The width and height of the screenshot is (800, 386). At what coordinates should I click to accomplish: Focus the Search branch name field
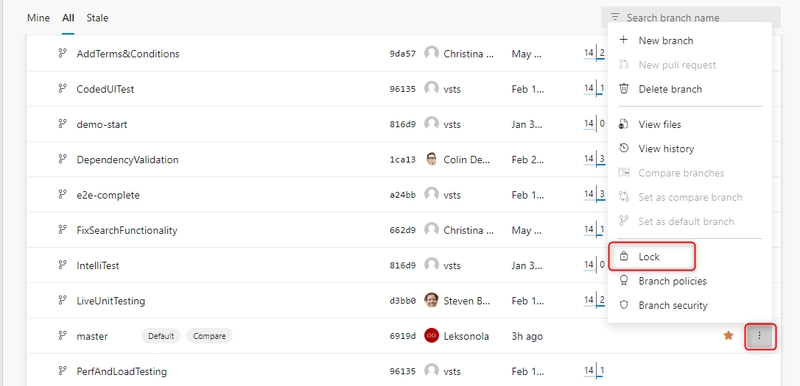691,17
